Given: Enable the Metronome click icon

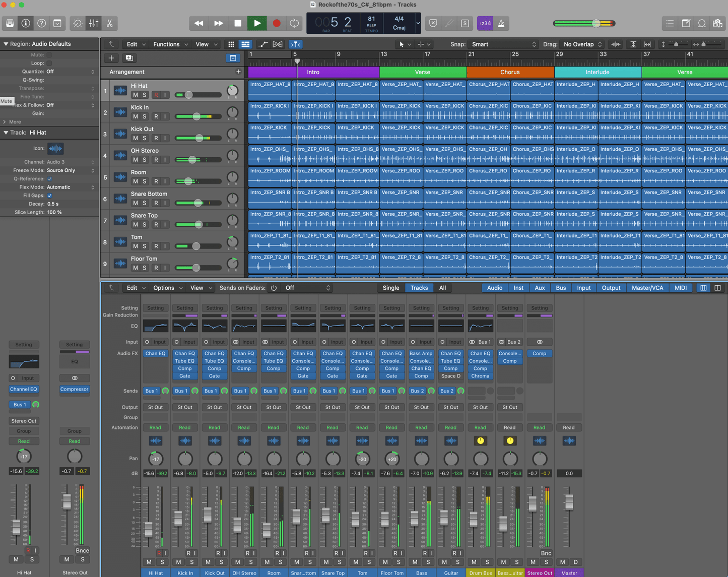Looking at the screenshot, I should 501,23.
